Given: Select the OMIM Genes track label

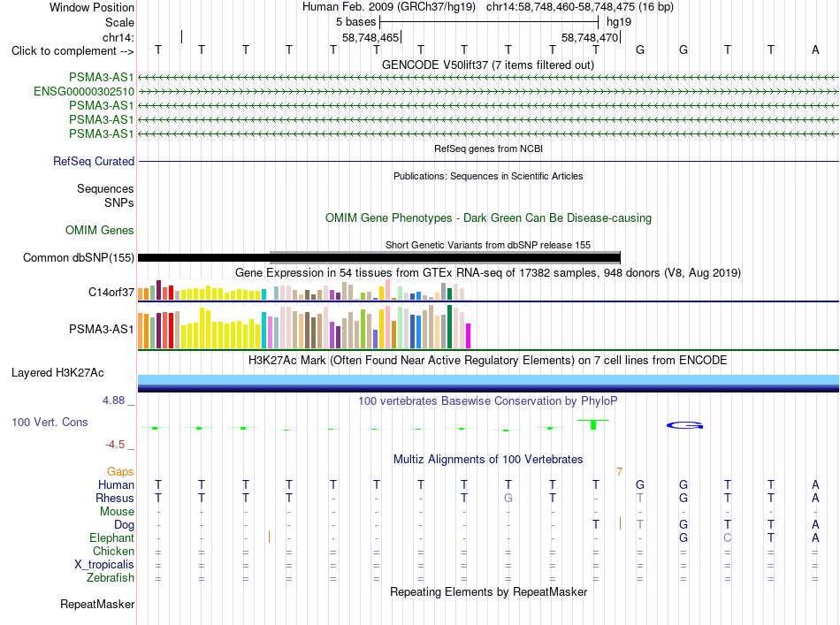Looking at the screenshot, I should click(x=100, y=231).
